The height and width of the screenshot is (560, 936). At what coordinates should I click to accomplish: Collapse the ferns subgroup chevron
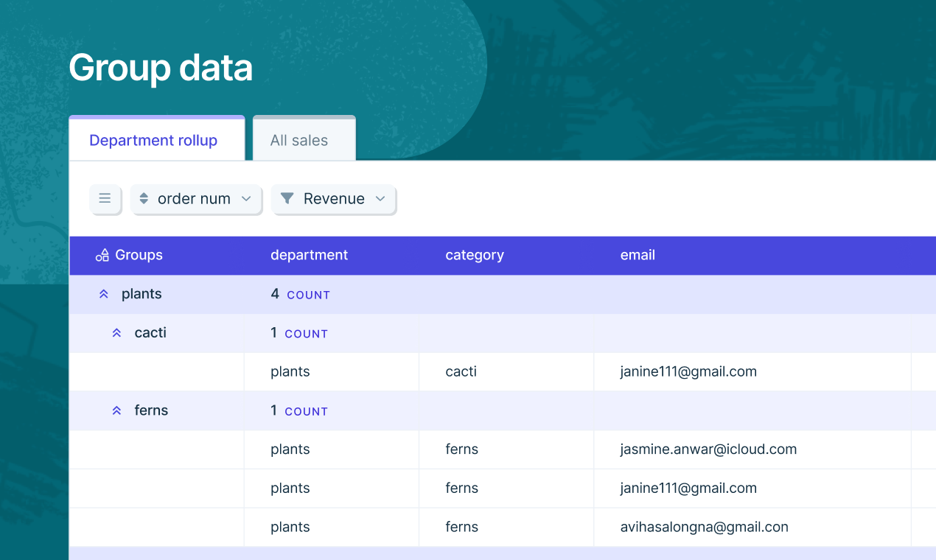116,410
